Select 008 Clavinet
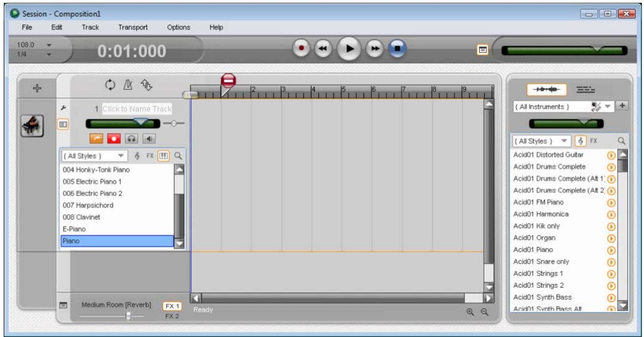The width and height of the screenshot is (644, 337). pyautogui.click(x=117, y=217)
